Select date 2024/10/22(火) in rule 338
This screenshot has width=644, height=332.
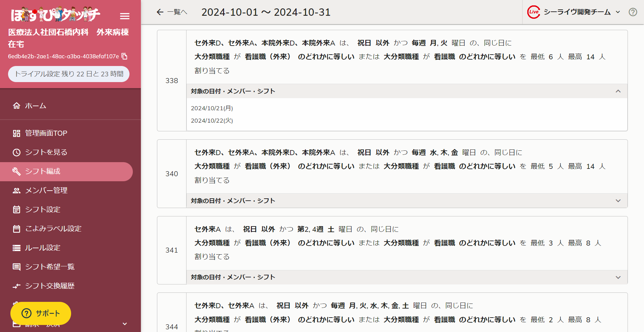[212, 121]
